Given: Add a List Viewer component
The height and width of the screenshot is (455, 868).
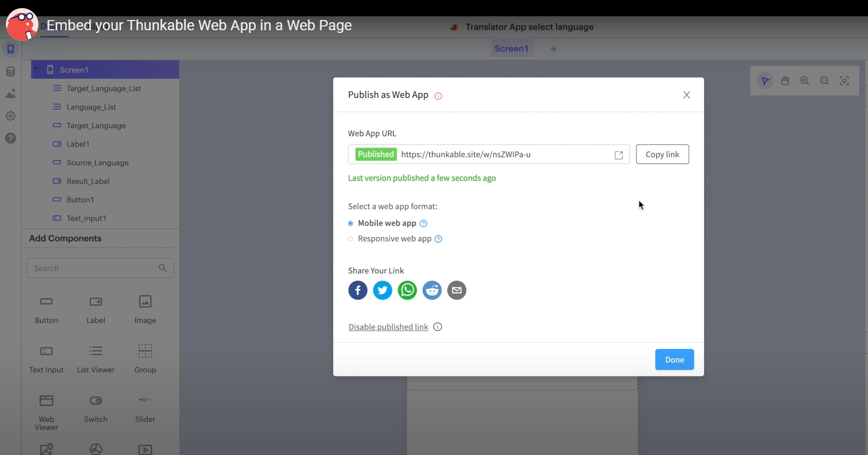Looking at the screenshot, I should (96, 359).
